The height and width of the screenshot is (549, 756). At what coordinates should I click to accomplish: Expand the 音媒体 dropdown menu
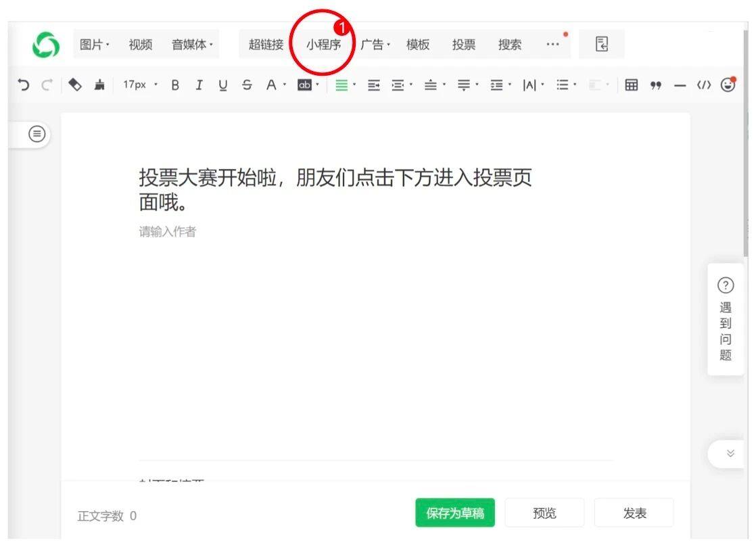click(x=192, y=45)
